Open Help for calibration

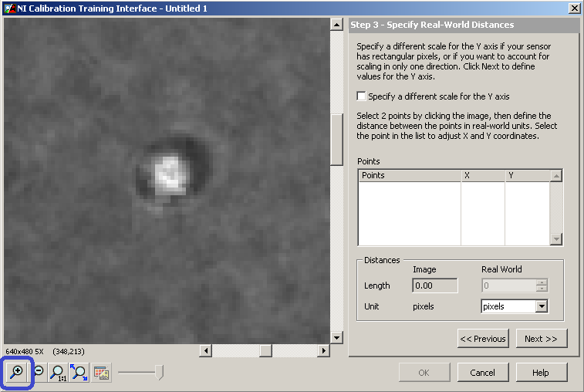(542, 372)
